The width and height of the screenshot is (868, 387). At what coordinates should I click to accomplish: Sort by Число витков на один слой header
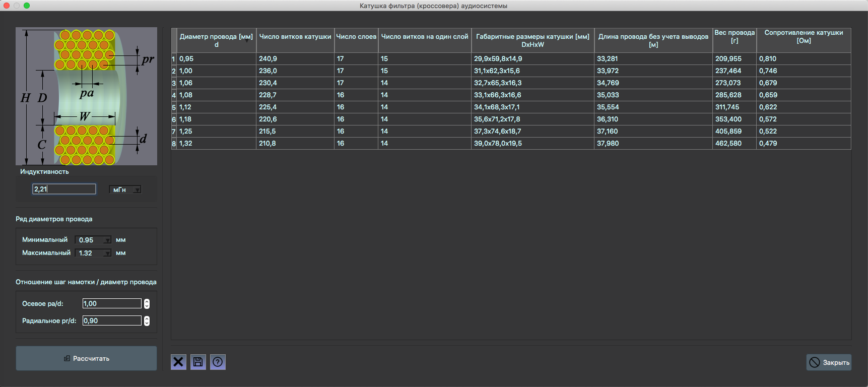coord(425,40)
